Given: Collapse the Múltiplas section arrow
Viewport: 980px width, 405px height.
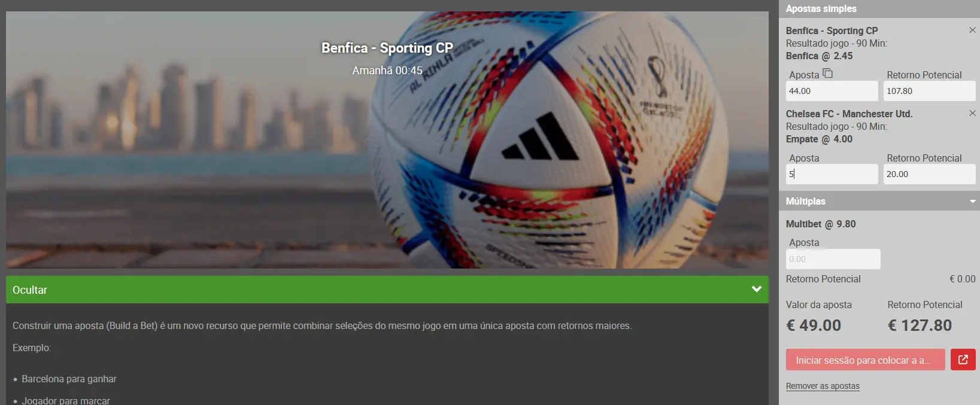Looking at the screenshot, I should [973, 202].
